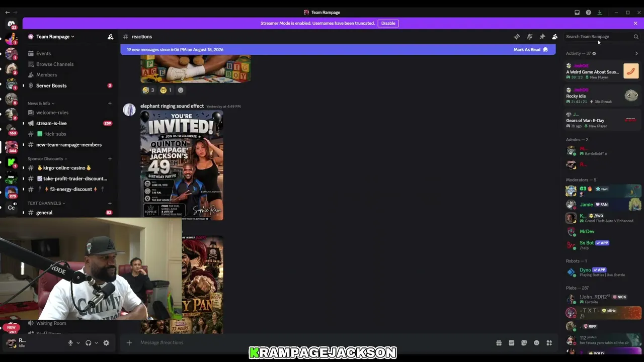
Task: Open the gift icon in message bar
Action: point(499,343)
